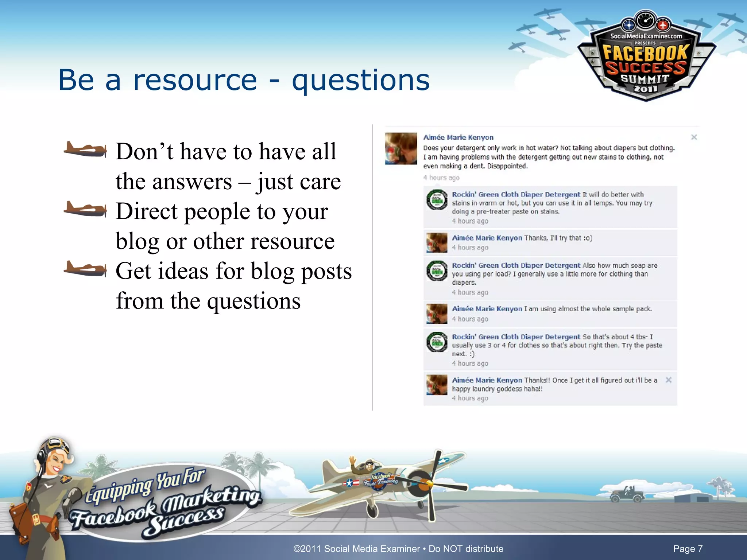Click Rockin' Green avatar beside 'about 4 tbs' reply
Viewport: 747px width, 560px height.
[x=437, y=342]
